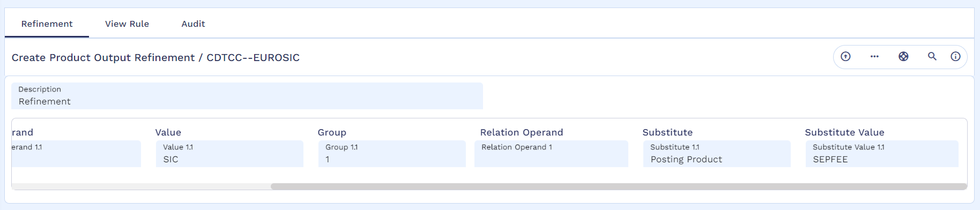Viewport: 980px width, 210px height.
Task: Click the partially visible Operand 1.1 field
Action: [76, 154]
